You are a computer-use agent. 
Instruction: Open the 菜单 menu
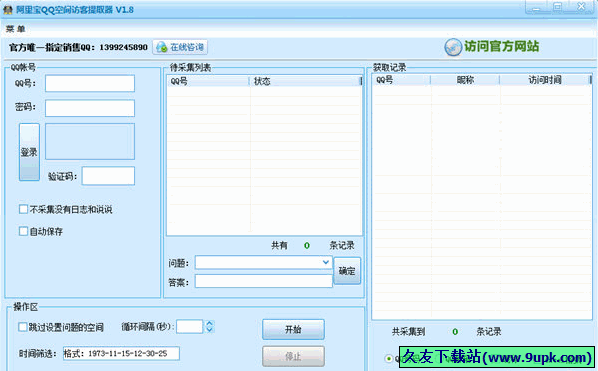point(15,29)
